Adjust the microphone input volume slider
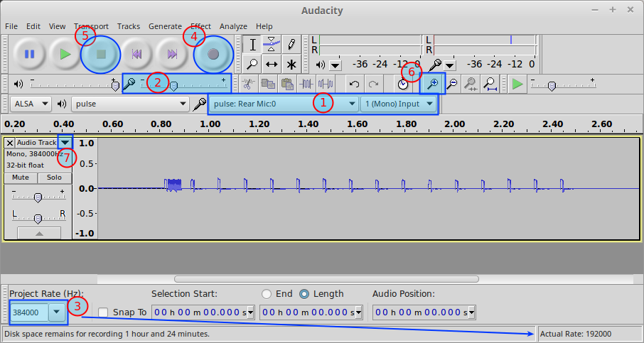 coord(183,84)
